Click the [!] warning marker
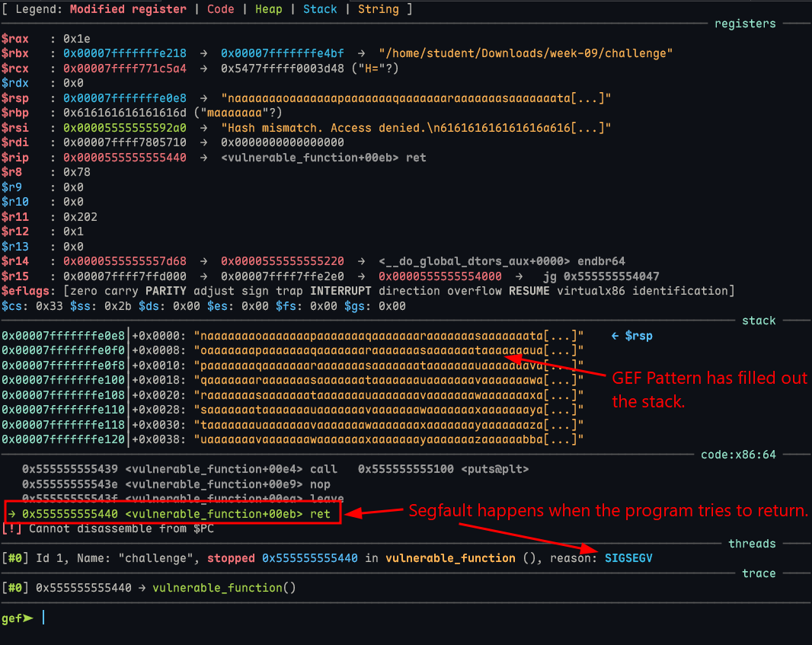 pos(11,528)
